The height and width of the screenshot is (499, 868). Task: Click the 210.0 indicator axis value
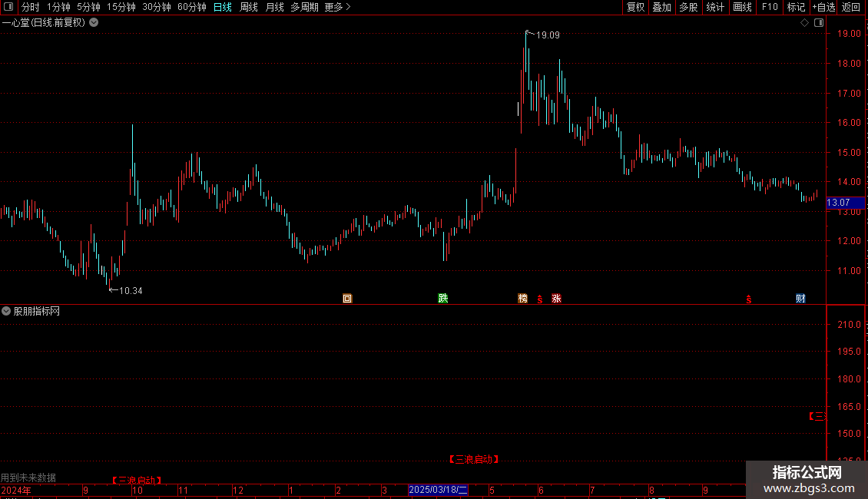[x=849, y=324]
